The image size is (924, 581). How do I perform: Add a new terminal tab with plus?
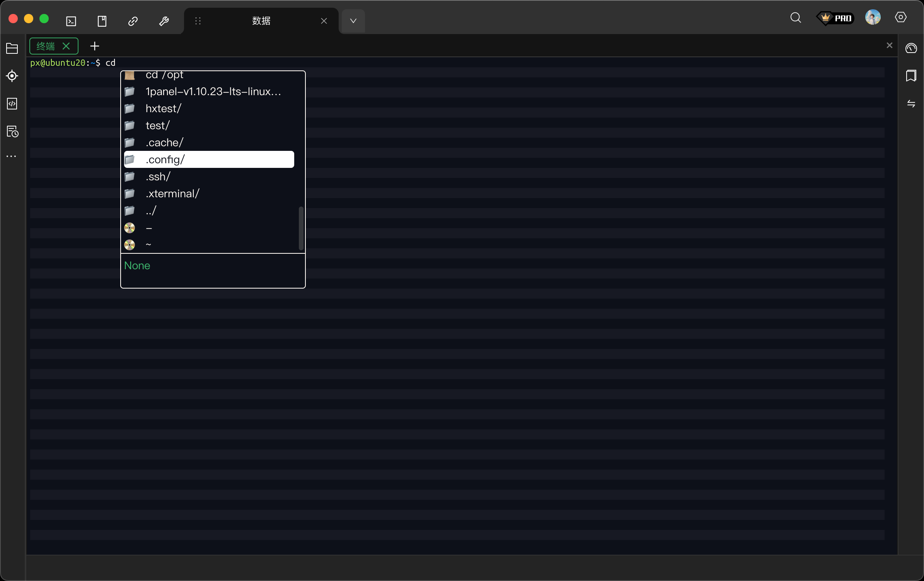(95, 46)
